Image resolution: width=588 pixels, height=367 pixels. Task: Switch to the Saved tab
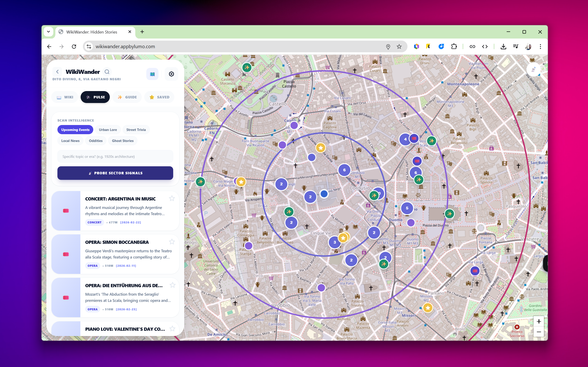(x=159, y=97)
